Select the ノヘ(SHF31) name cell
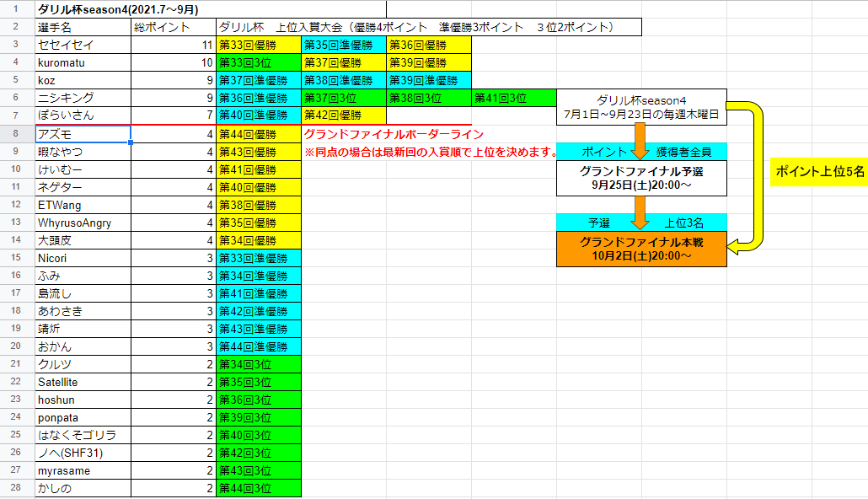868x499 pixels. pos(83,453)
